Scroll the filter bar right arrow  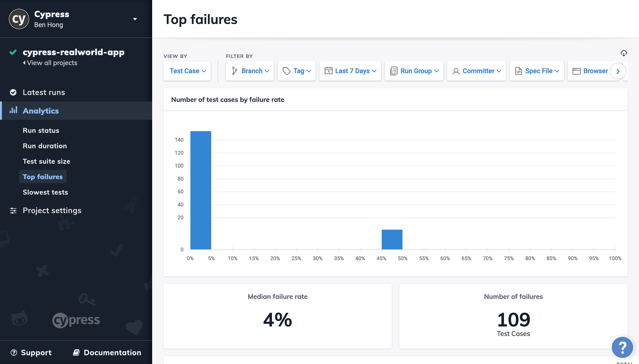tap(618, 71)
